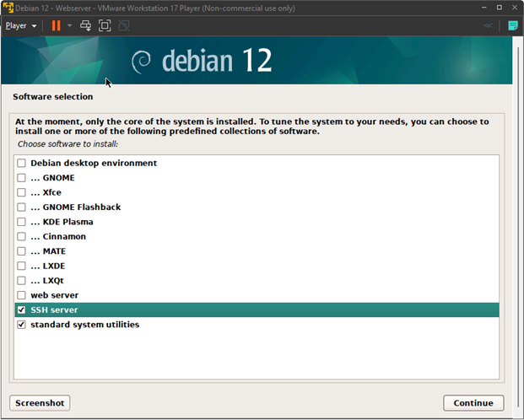Check the GNOME checkbox
The image size is (524, 420).
21,178
